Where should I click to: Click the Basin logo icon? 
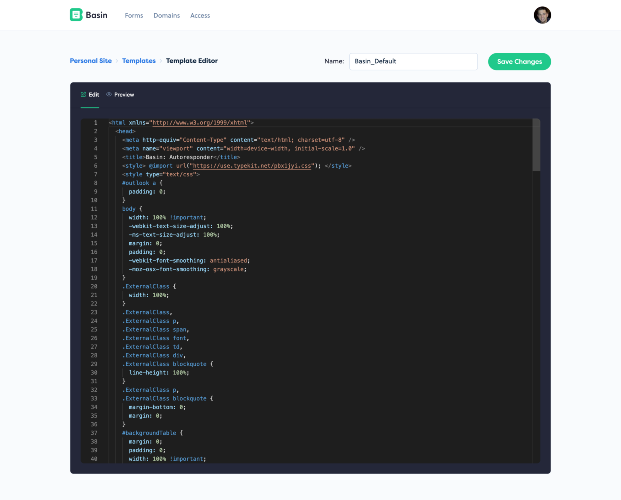(x=76, y=15)
